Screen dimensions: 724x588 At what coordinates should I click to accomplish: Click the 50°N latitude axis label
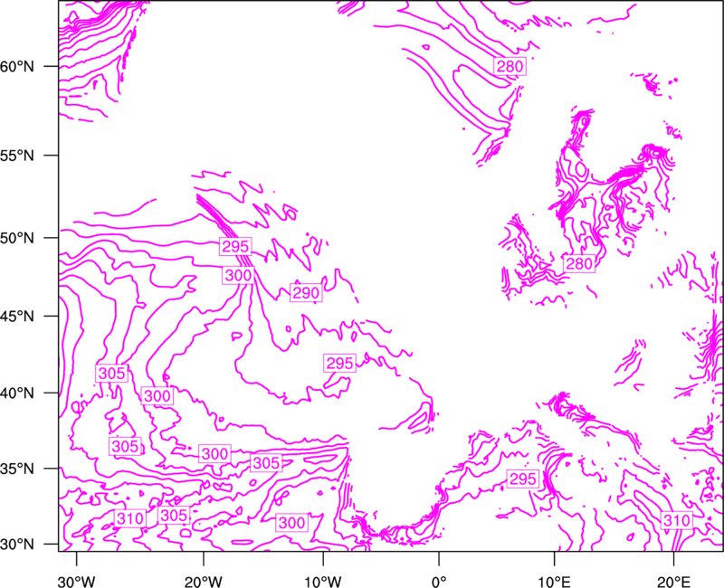(17, 238)
